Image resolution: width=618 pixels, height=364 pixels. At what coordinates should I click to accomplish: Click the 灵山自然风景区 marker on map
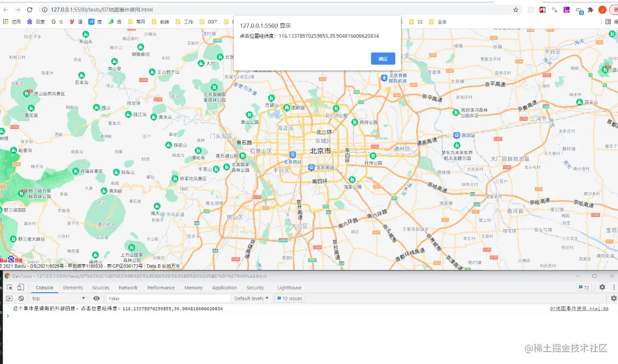pyautogui.click(x=27, y=93)
